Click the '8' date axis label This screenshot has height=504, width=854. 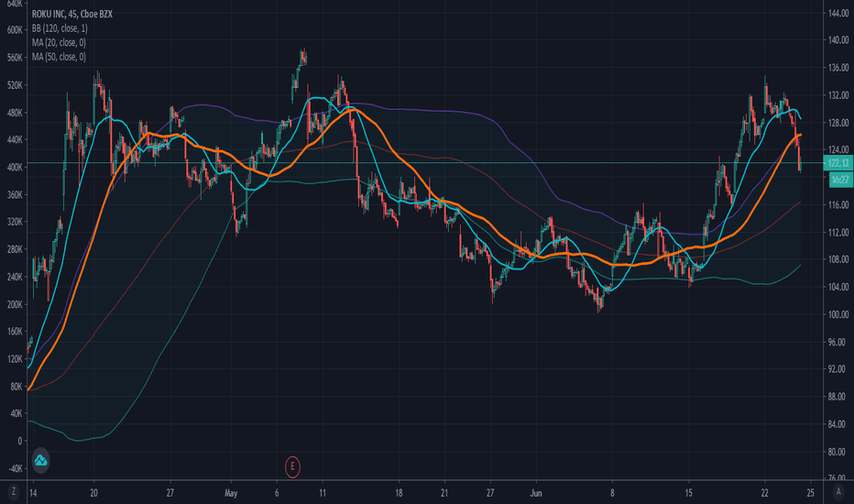(612, 493)
